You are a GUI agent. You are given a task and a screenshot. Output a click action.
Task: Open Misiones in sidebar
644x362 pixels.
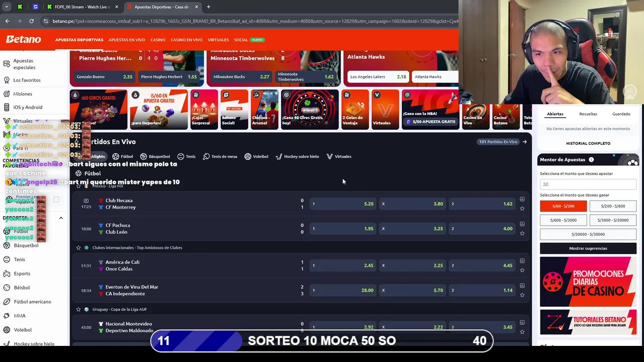pos(23,94)
